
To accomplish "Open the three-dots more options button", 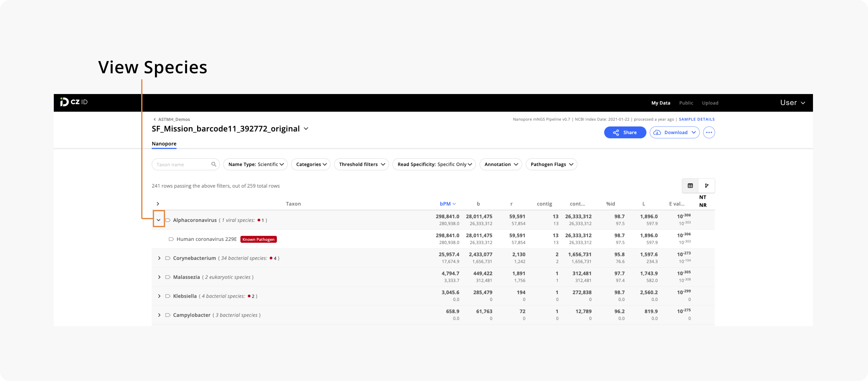I will 709,132.
